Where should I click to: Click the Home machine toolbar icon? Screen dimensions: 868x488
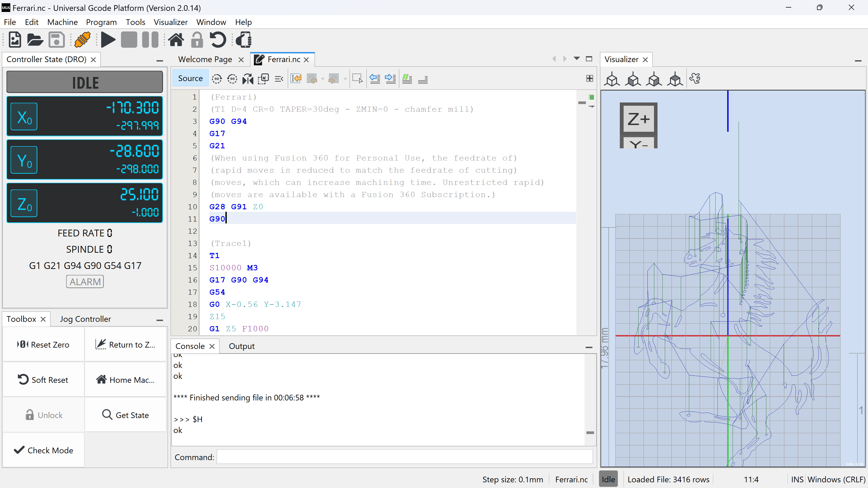tap(176, 40)
